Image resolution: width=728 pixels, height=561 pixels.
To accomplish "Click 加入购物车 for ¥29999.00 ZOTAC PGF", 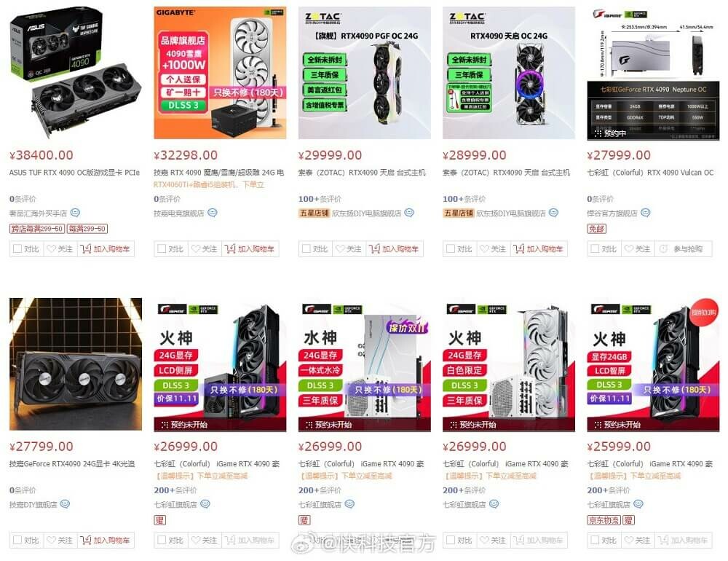I will (x=400, y=249).
